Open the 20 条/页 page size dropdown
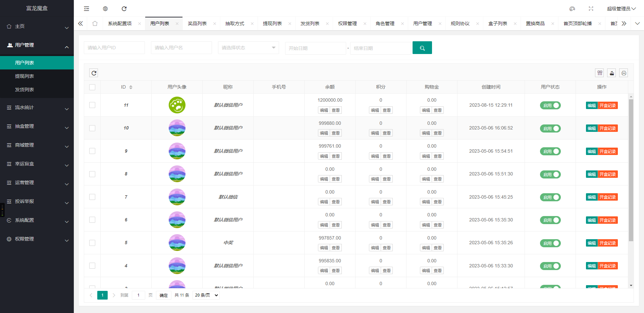 click(206, 295)
